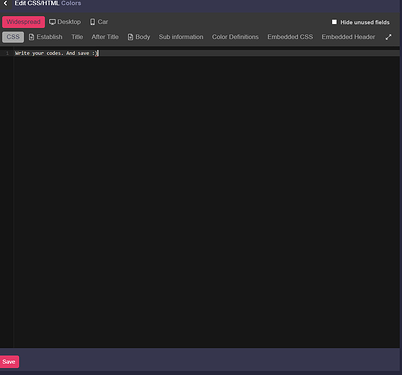Open the Title tab
Image resolution: width=402 pixels, height=375 pixels.
(77, 37)
